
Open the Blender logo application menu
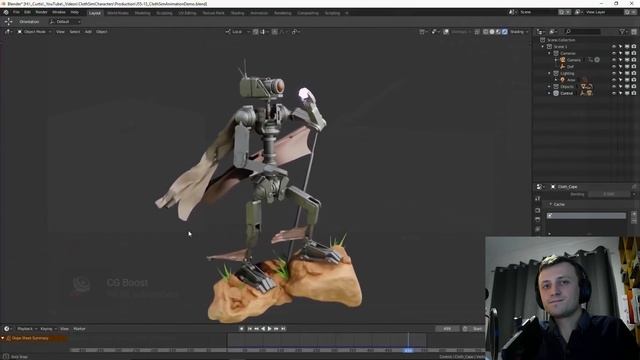click(x=6, y=12)
